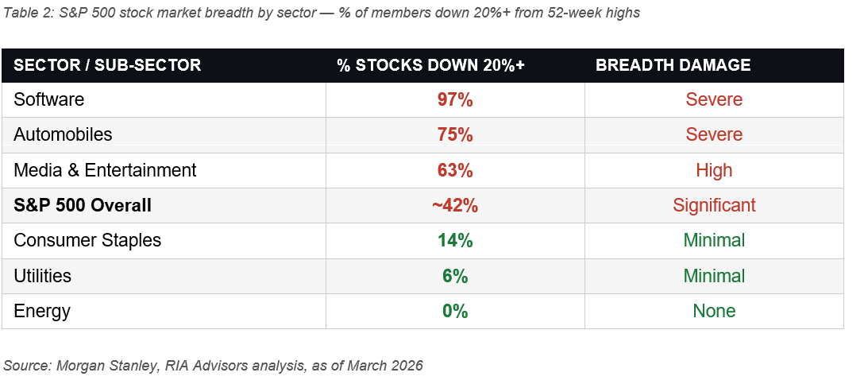Click the Significant breadth damage cell
The width and height of the screenshot is (868, 388).
pyautogui.click(x=714, y=205)
